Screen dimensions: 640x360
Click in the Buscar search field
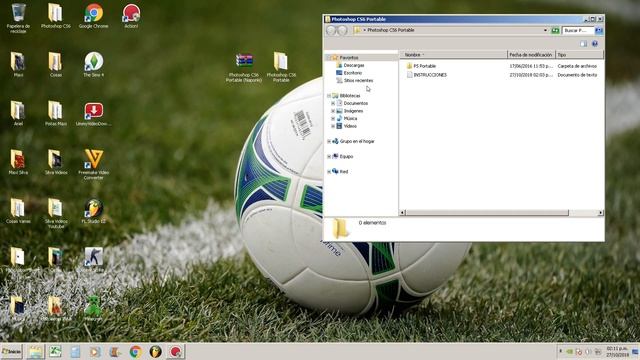pyautogui.click(x=578, y=31)
